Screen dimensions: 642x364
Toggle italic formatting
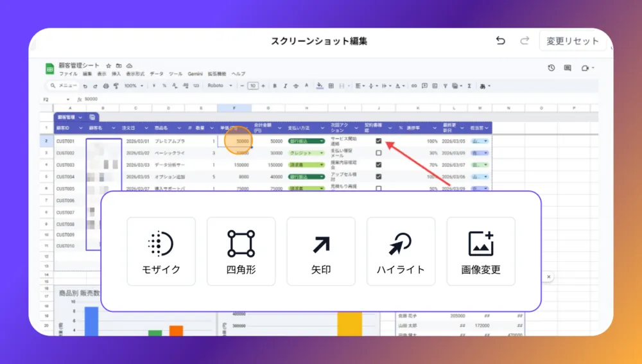point(286,86)
